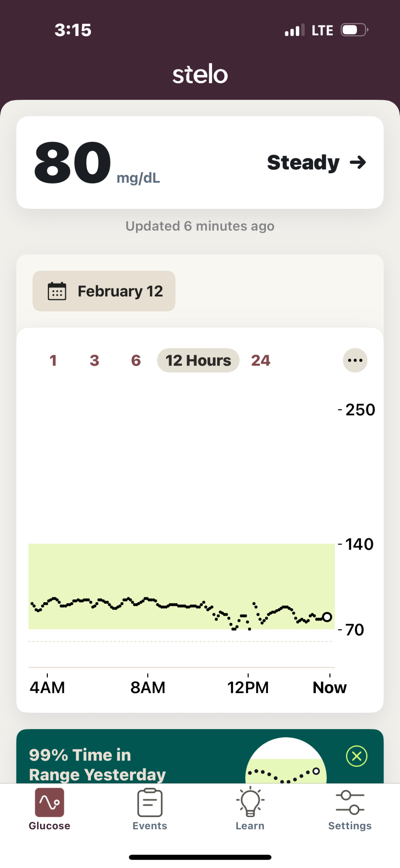Image resolution: width=400 pixels, height=868 pixels.
Task: Open the Events clipboard icon
Action: 150,803
